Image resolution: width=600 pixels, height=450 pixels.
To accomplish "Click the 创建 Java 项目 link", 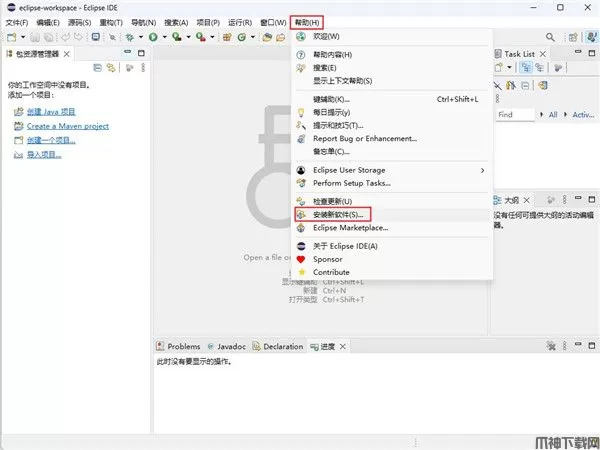I will click(x=51, y=112).
